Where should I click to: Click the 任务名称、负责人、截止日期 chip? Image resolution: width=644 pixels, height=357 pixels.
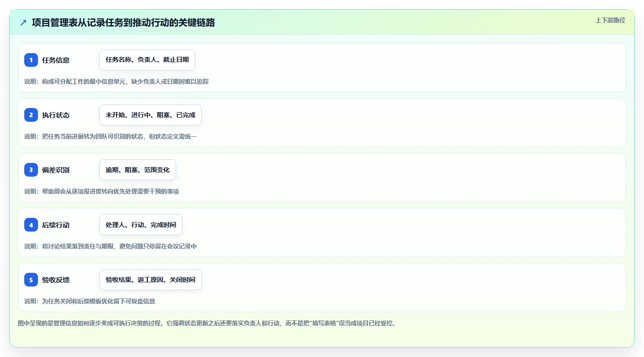(x=147, y=60)
